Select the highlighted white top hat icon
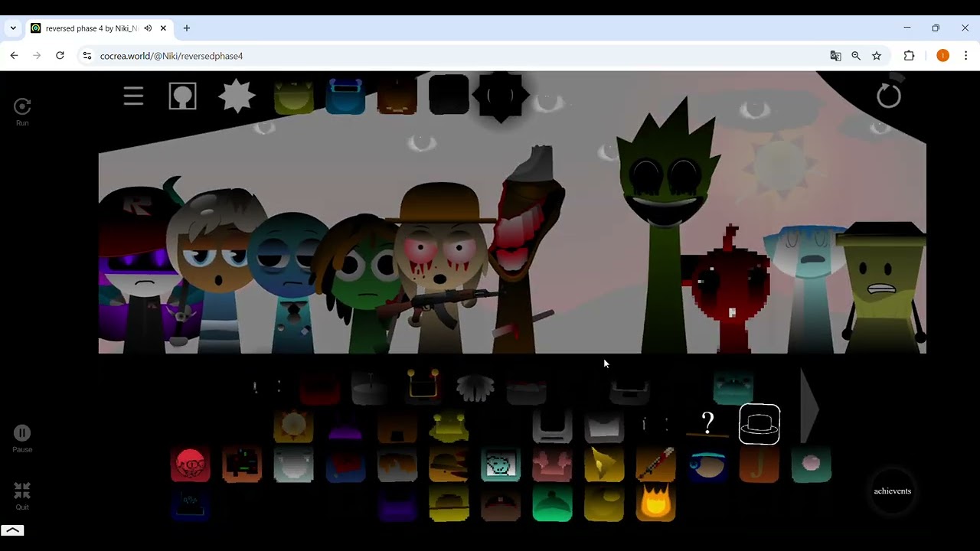Viewport: 980px width, 551px height. pos(759,424)
